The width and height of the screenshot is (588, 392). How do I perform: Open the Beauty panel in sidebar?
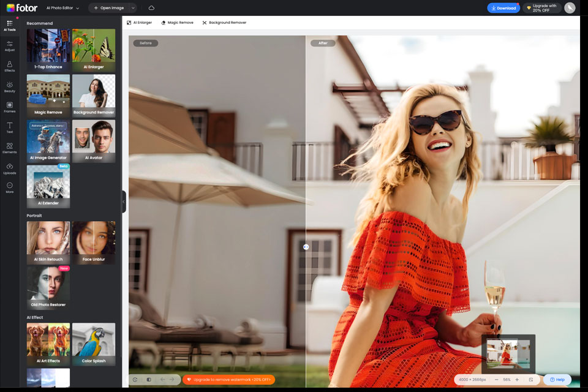tap(10, 87)
